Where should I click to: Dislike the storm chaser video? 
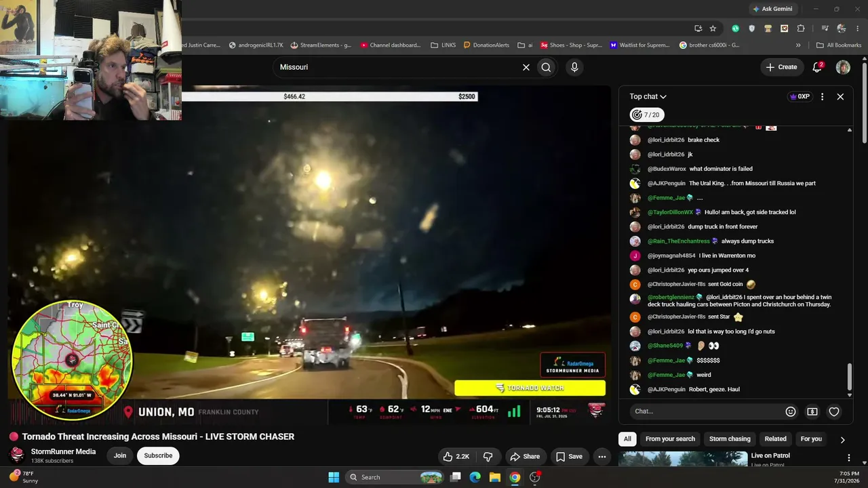[488, 456]
